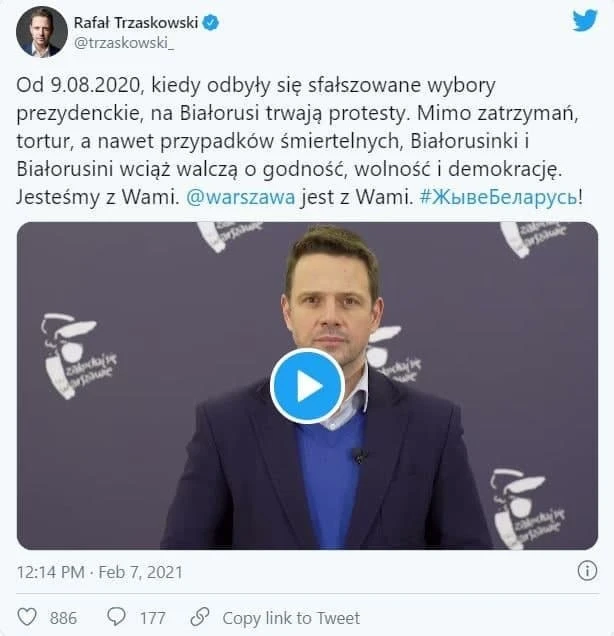Open the tweet info circle icon
This screenshot has height=636, width=614.
pos(587,571)
